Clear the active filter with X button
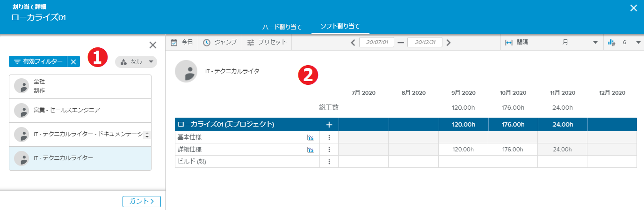This screenshot has height=210, width=644. [73, 61]
